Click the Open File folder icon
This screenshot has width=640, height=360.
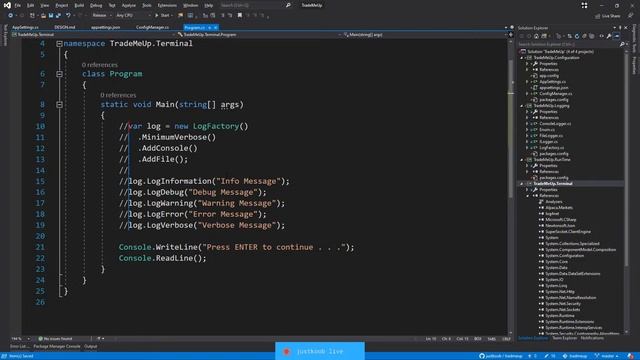coord(43,16)
